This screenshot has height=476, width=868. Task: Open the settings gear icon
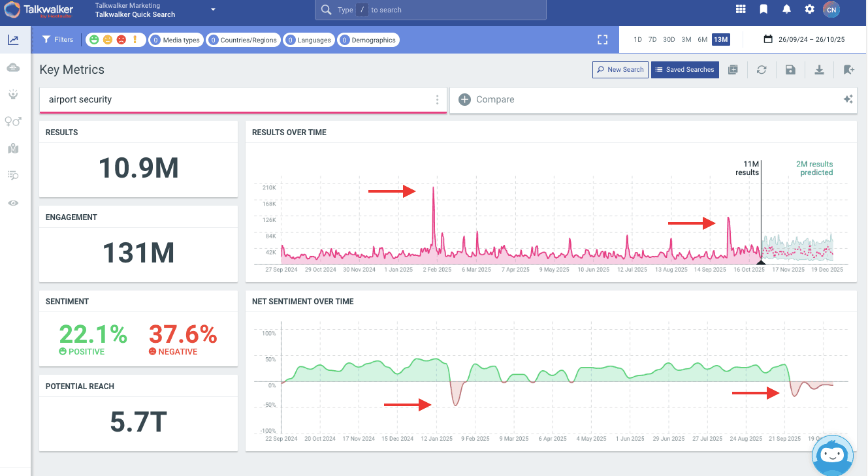809,9
